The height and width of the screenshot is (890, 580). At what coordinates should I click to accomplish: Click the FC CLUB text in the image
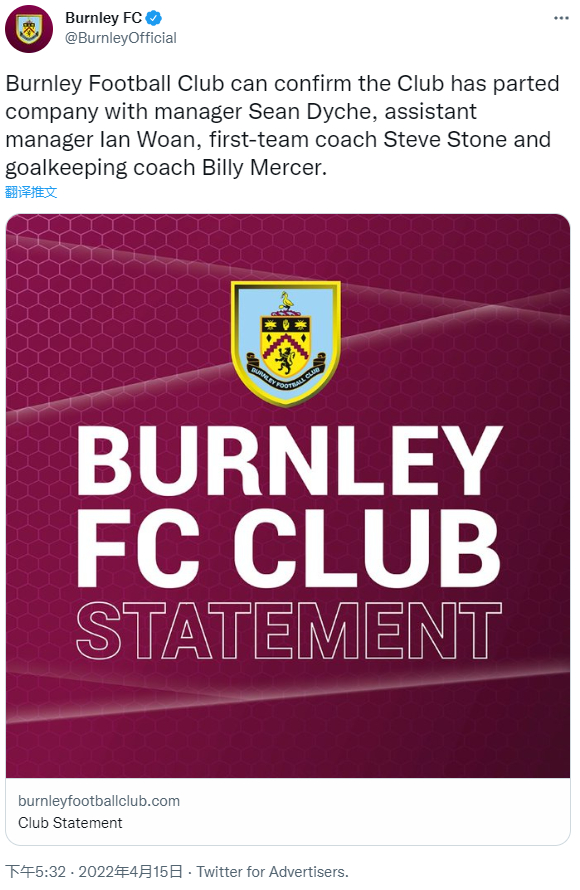288,548
